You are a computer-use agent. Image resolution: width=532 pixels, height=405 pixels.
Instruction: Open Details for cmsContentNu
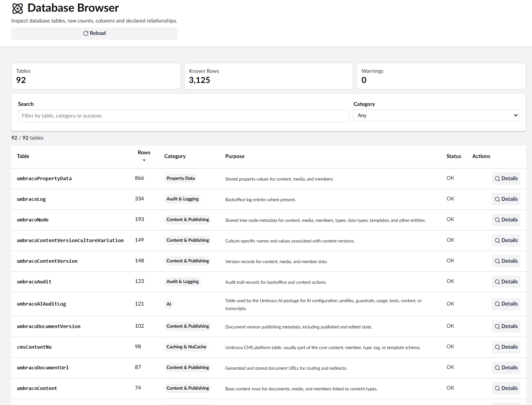506,347
